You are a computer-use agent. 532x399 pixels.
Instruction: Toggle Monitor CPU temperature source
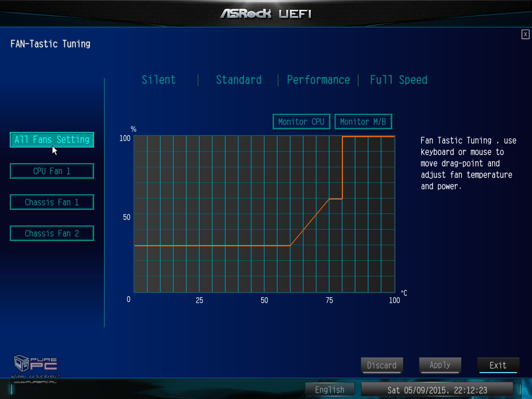(301, 122)
